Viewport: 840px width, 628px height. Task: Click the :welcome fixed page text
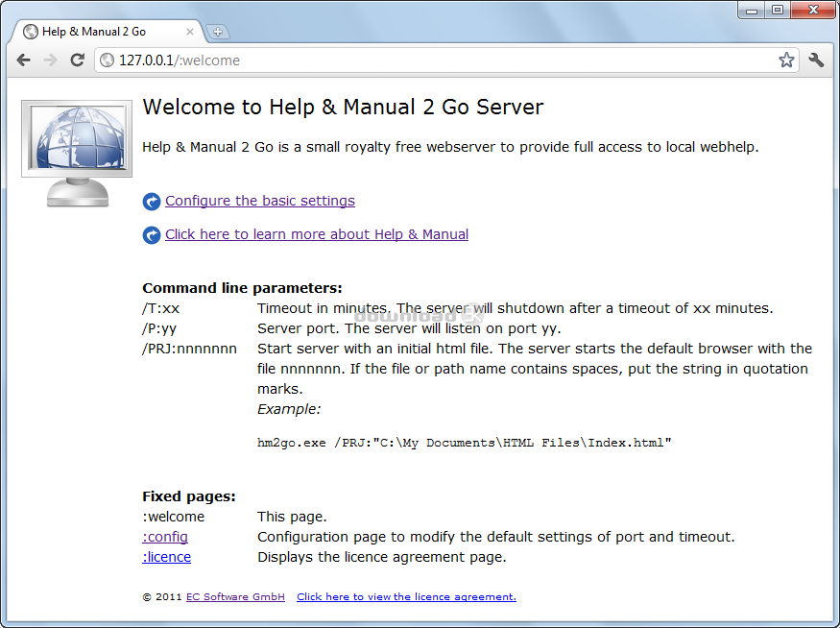173,517
